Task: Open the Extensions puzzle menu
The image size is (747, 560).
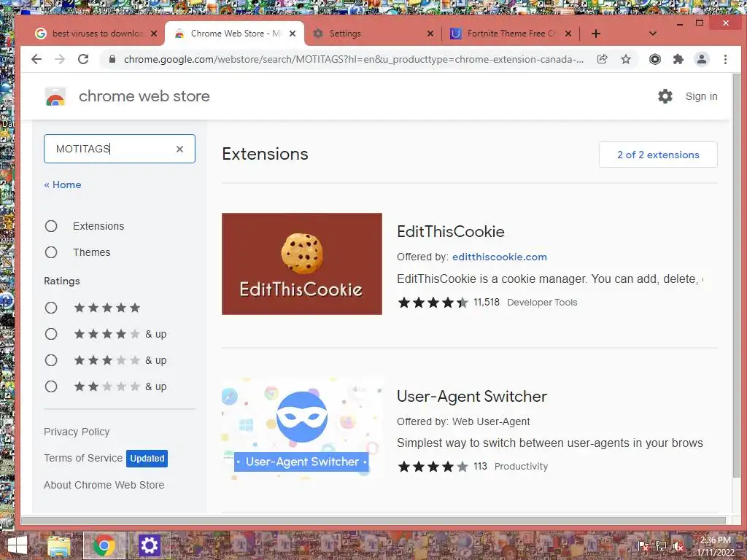Action: click(x=678, y=59)
